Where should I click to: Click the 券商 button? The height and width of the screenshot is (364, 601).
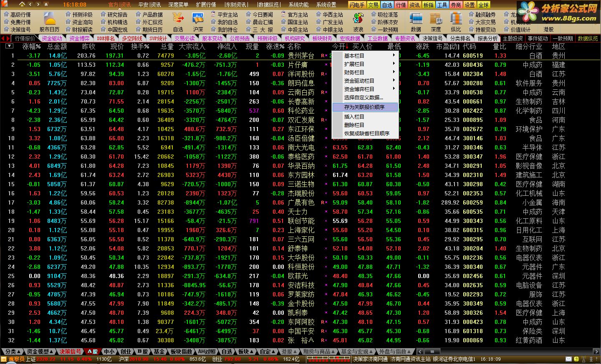coord(456,5)
